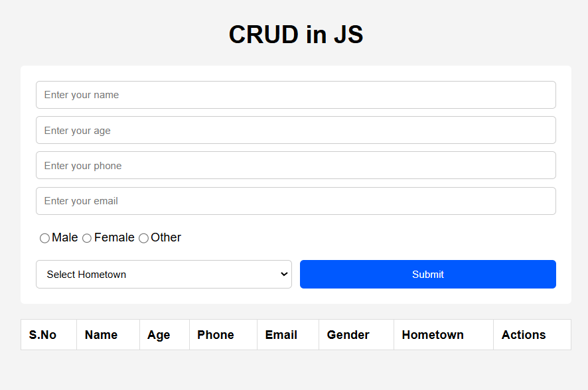Click the Male label text
588x390 pixels.
click(65, 237)
